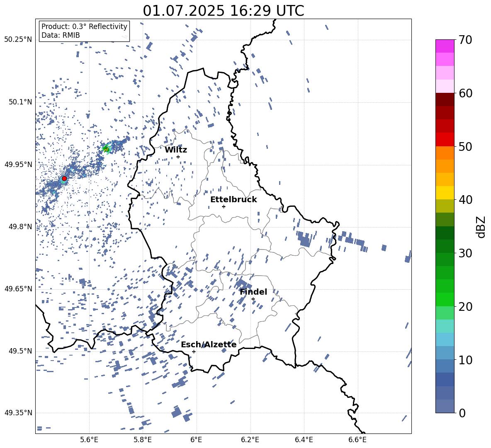Click the magenta top colorbar segment
The width and height of the screenshot is (491, 448).
(x=445, y=46)
